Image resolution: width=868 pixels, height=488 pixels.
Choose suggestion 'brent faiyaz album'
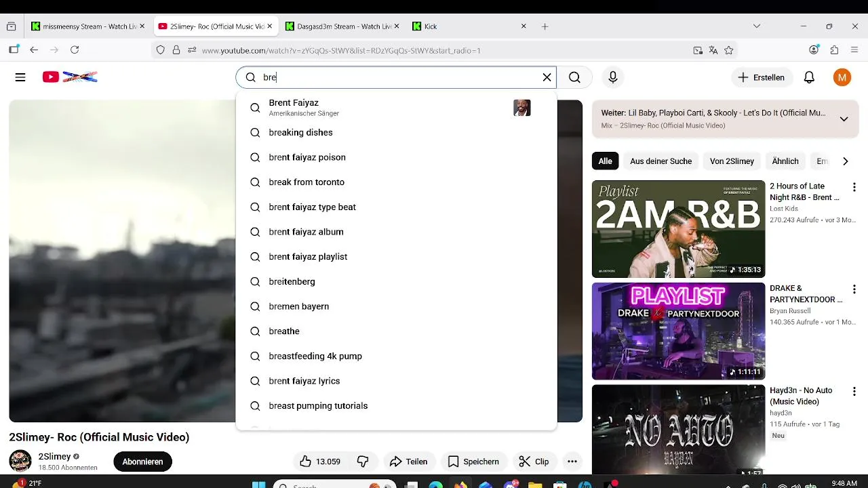click(396, 232)
